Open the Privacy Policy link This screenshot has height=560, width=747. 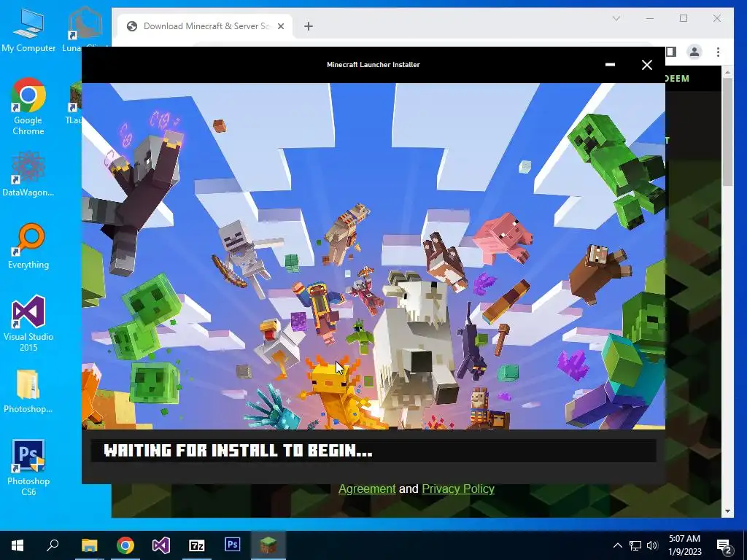coord(458,489)
